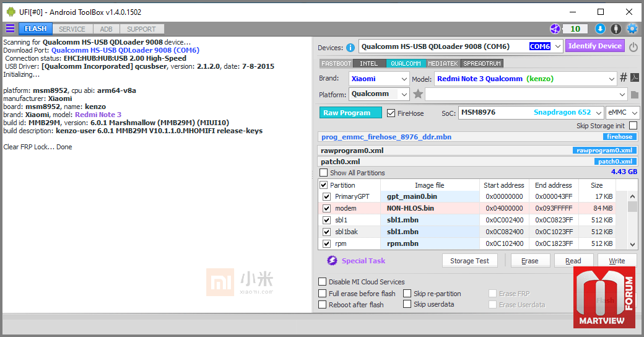Select the MEDIATEK platform tab
This screenshot has height=337, width=644.
coord(443,63)
